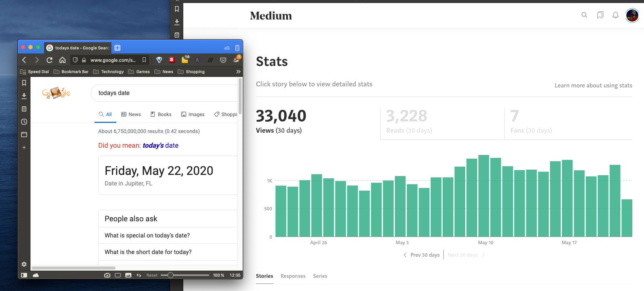Open the home page in Vivaldi
The image size is (644, 291).
point(62,60)
